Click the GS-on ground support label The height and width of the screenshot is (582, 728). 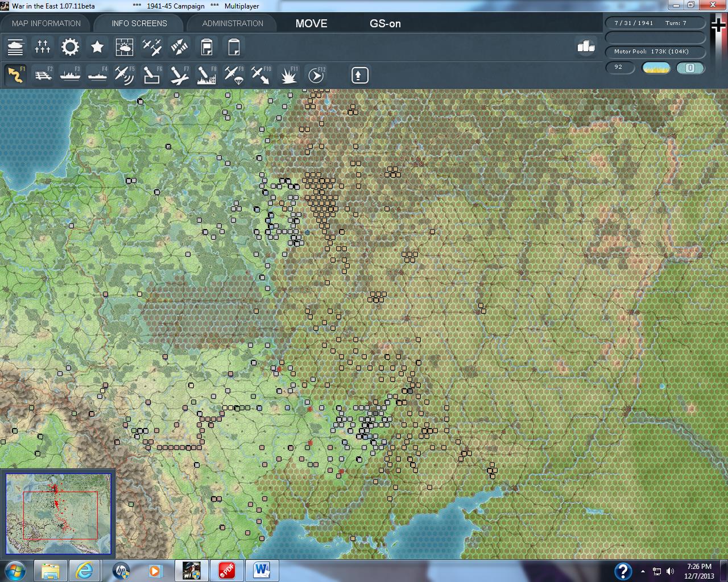click(x=385, y=23)
